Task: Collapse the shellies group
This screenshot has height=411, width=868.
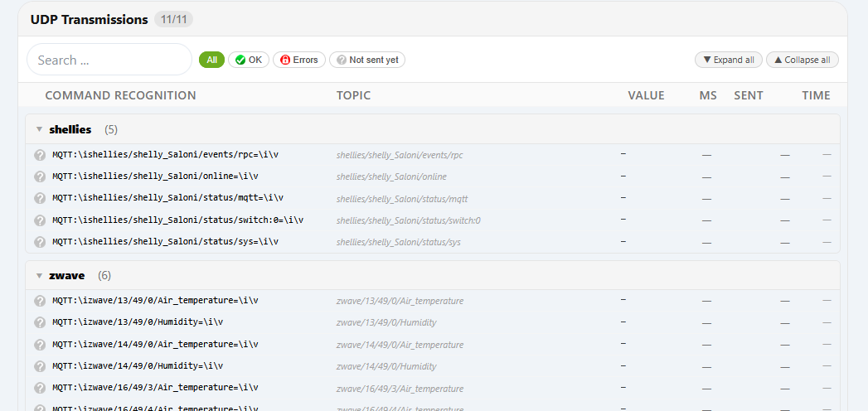Action: (x=39, y=129)
